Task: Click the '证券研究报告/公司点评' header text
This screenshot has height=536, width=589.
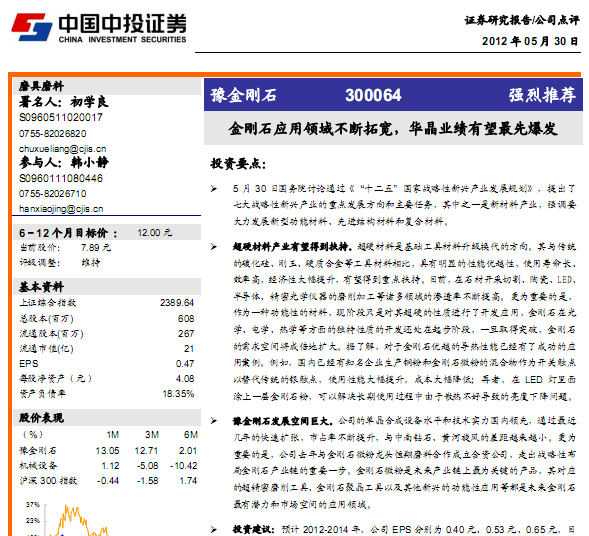Action: click(522, 20)
